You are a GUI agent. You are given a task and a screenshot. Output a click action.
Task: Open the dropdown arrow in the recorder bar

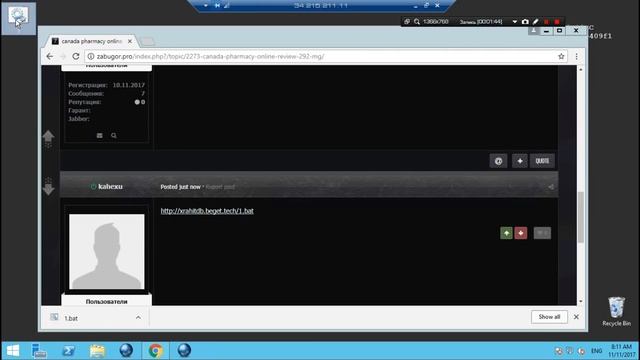tap(515, 22)
